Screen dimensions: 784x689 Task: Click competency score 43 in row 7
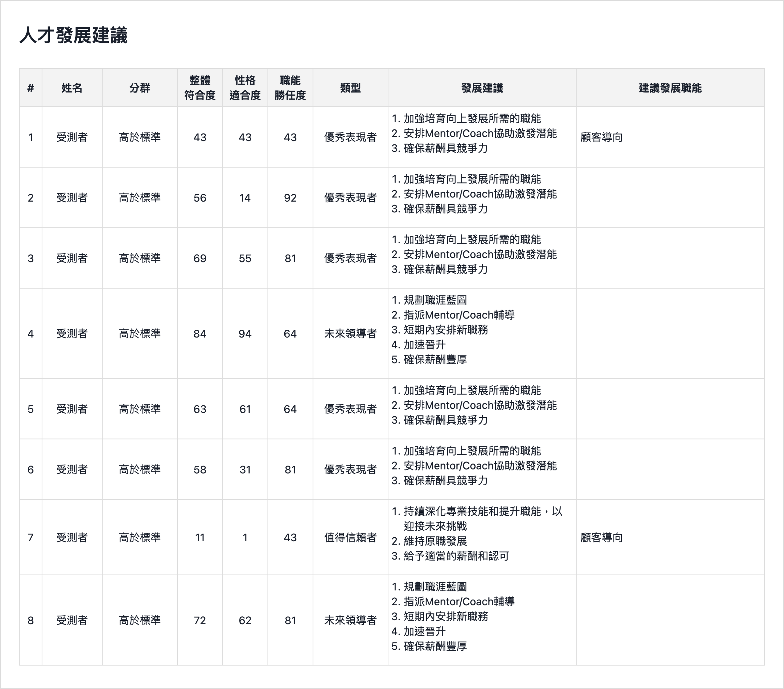click(290, 537)
